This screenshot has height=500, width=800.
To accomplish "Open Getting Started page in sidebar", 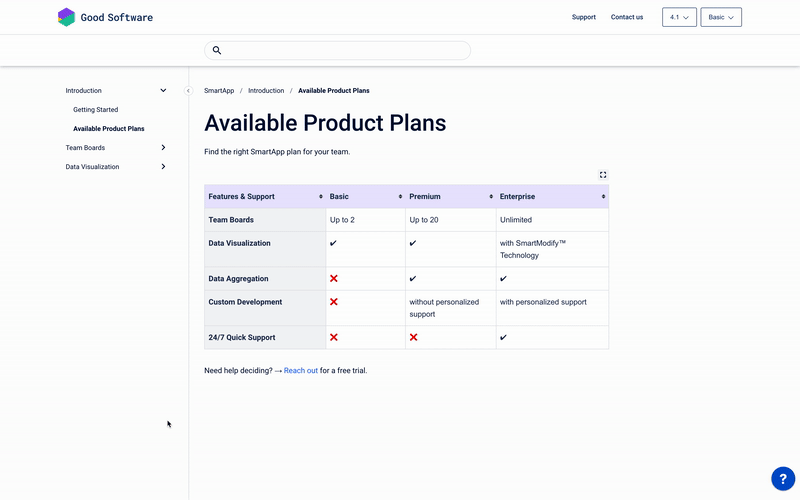I will point(95,110).
